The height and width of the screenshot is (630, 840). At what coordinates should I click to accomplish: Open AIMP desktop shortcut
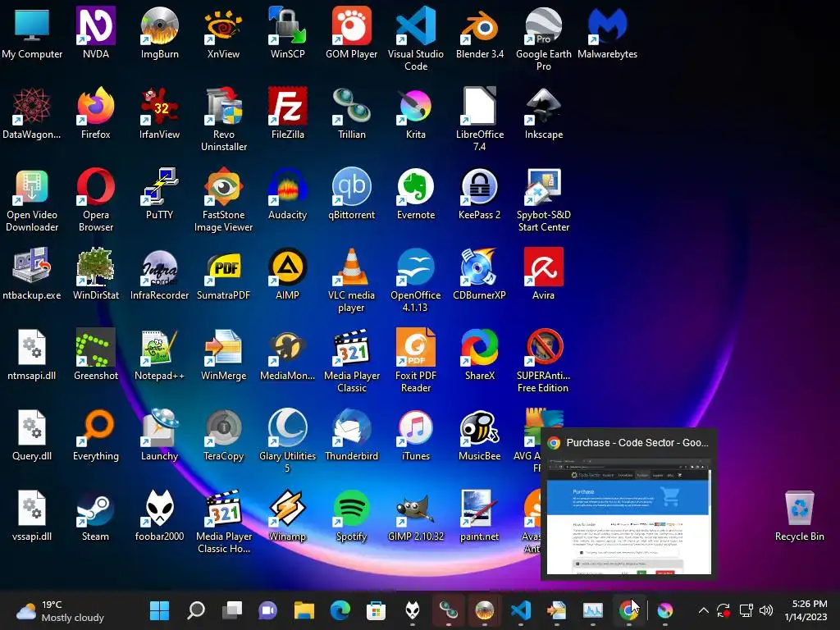[288, 274]
